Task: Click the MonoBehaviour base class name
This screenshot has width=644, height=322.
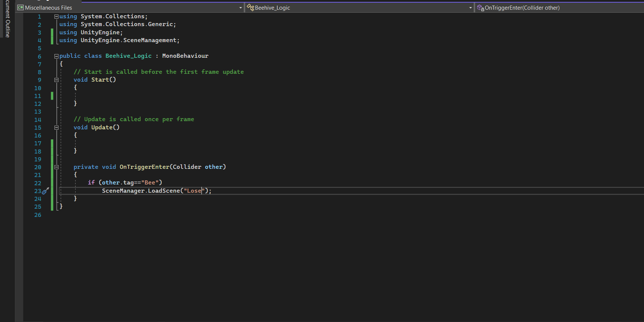Action: tap(185, 56)
